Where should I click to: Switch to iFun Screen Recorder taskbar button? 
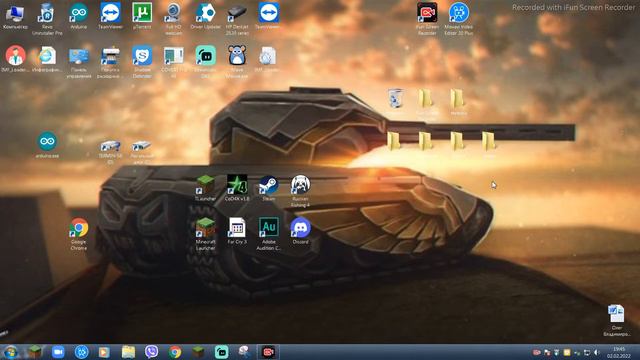tap(268, 352)
